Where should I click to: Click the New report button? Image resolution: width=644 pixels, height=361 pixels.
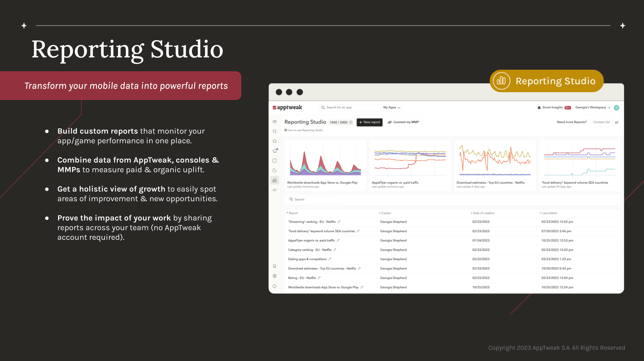click(369, 122)
